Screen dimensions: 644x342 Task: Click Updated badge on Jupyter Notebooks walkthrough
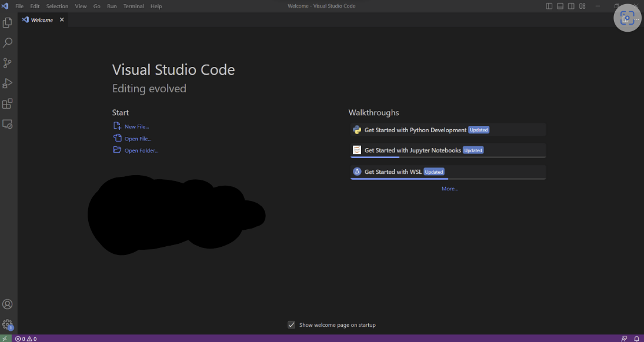pyautogui.click(x=473, y=150)
